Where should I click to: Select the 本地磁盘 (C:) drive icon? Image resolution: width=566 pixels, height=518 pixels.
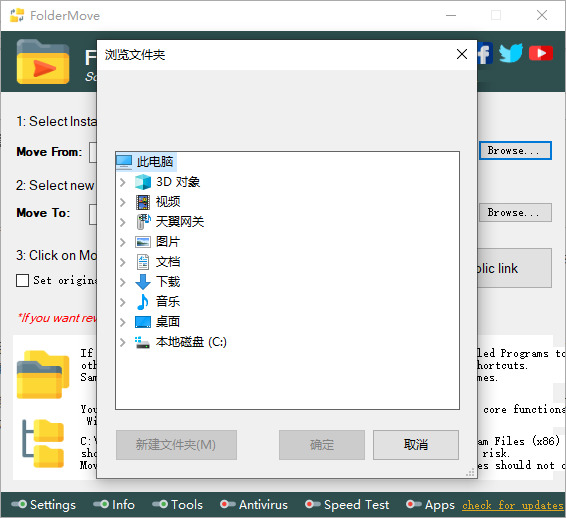click(x=142, y=342)
